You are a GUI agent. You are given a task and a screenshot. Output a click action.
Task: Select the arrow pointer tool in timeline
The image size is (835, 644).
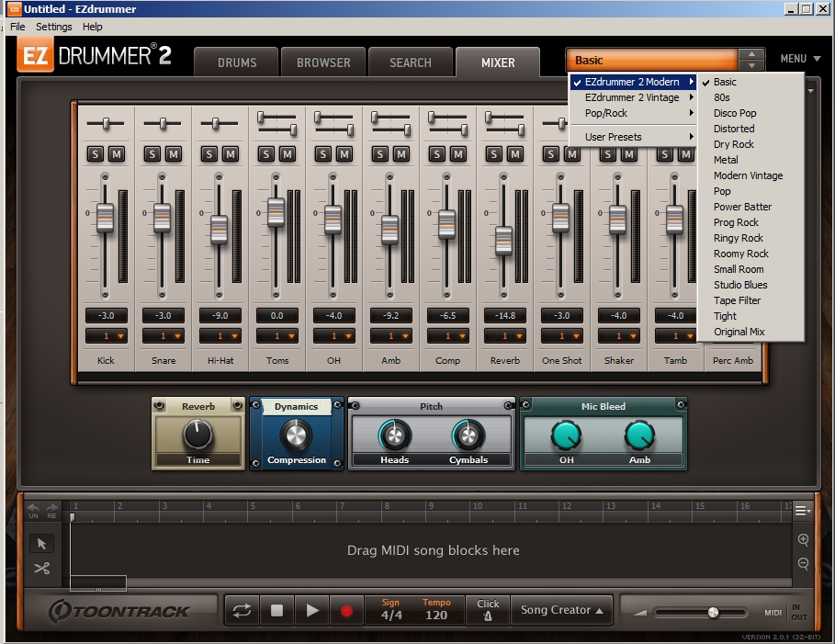point(41,543)
